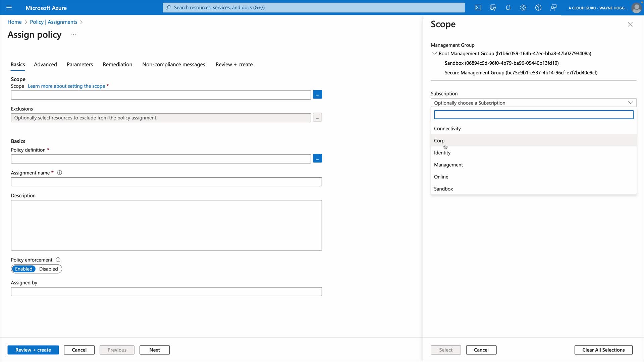Open Learn more about setting the scope link
Image resolution: width=644 pixels, height=362 pixels.
(66, 86)
